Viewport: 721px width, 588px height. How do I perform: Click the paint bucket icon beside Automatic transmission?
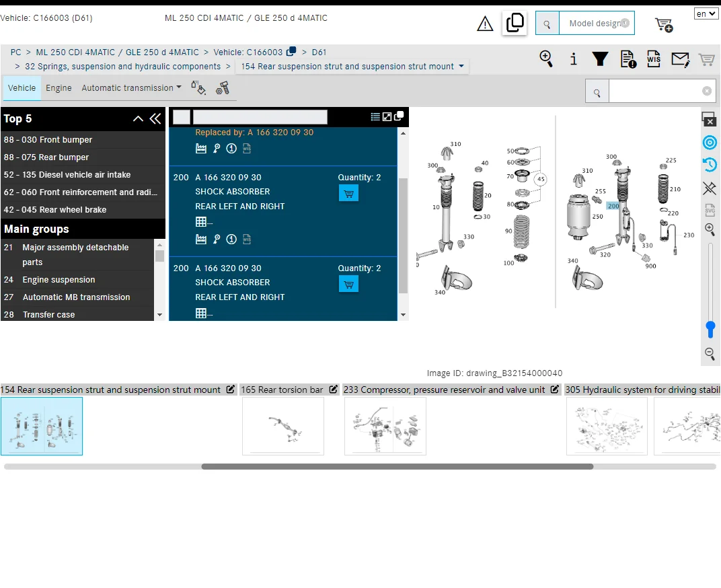[198, 88]
